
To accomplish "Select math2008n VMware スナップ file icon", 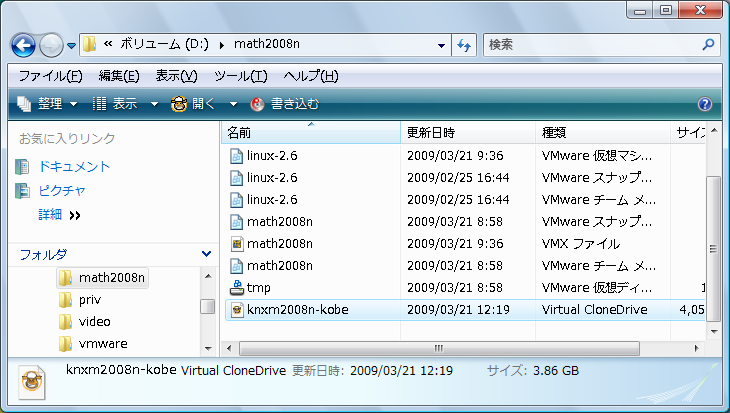I will coord(237,222).
